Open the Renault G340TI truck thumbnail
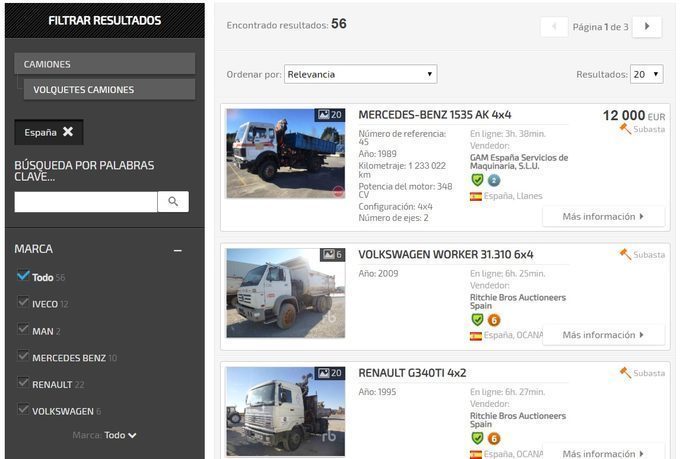This screenshot has height=459, width=680. 285,412
